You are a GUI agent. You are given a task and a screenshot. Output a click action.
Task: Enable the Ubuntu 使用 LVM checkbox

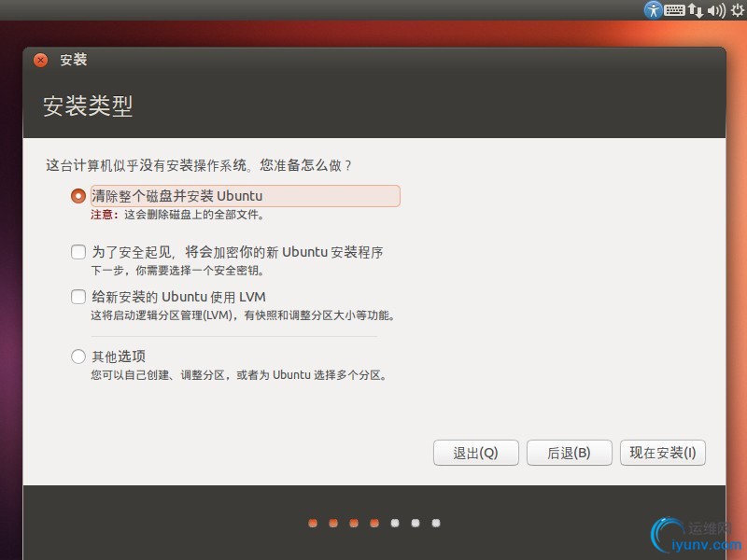click(x=78, y=297)
